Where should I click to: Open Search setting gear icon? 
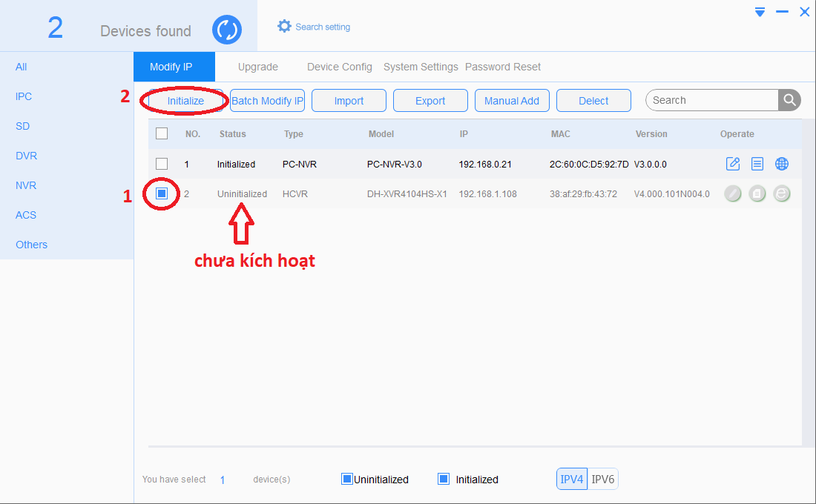click(284, 26)
